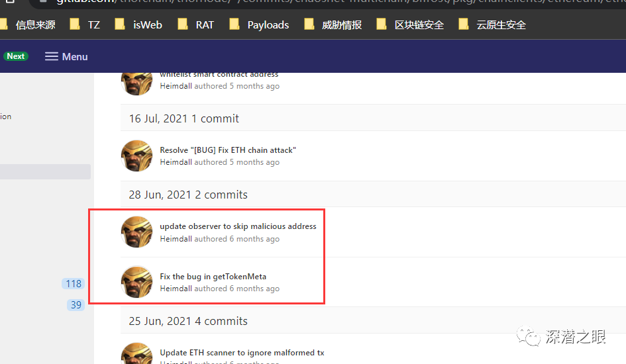
Task: Click the sidebar badge showing 39
Action: click(76, 305)
